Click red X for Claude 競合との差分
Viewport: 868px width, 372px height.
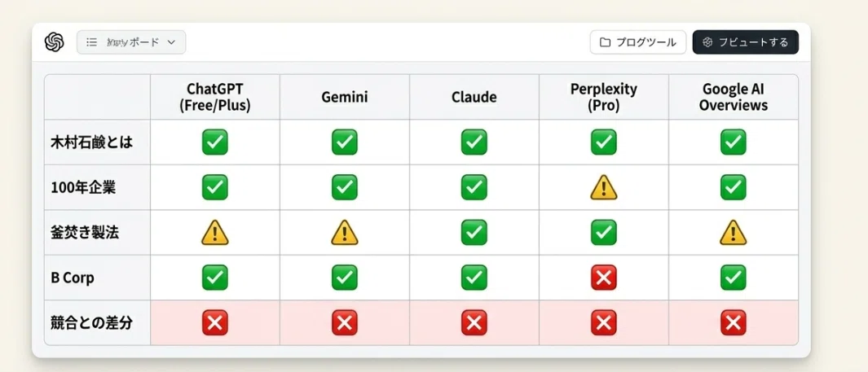tap(474, 323)
